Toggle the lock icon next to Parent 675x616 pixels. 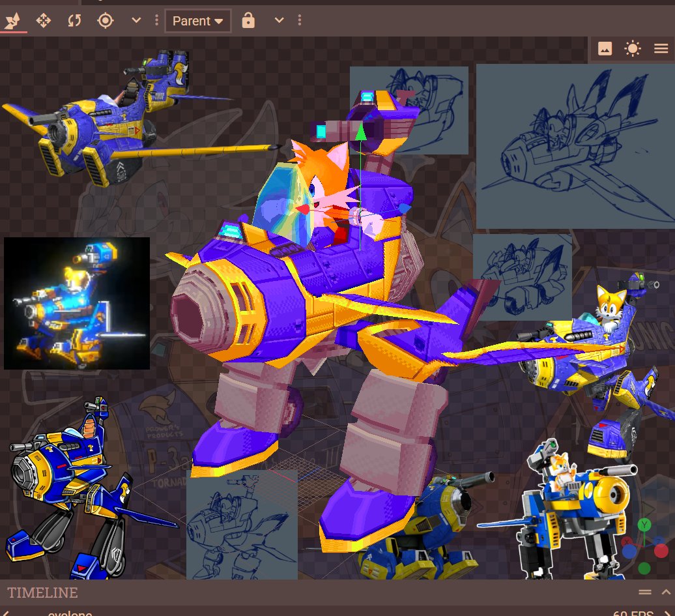coord(248,20)
